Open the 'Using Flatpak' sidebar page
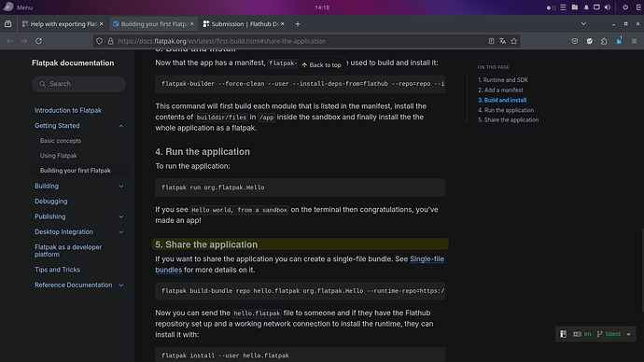 click(58, 156)
